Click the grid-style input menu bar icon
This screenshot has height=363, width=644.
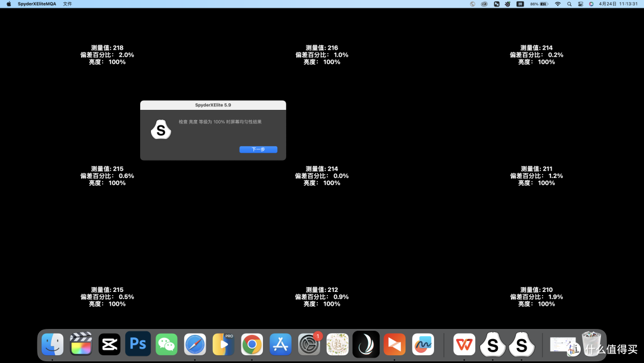point(520,4)
